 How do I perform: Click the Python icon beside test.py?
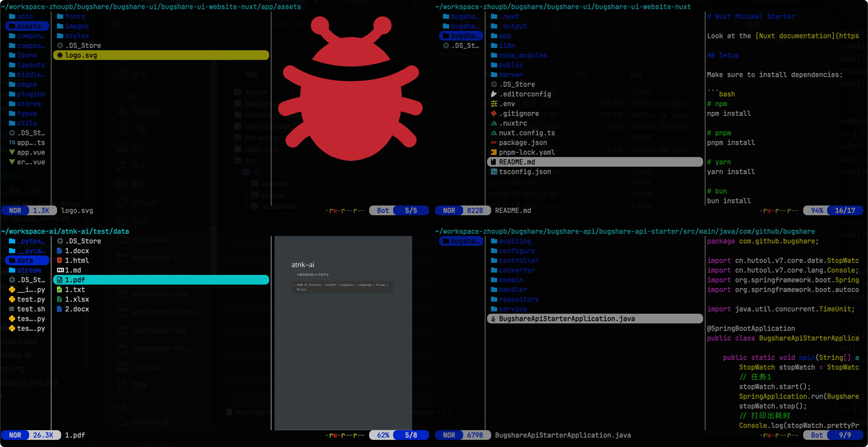click(12, 299)
